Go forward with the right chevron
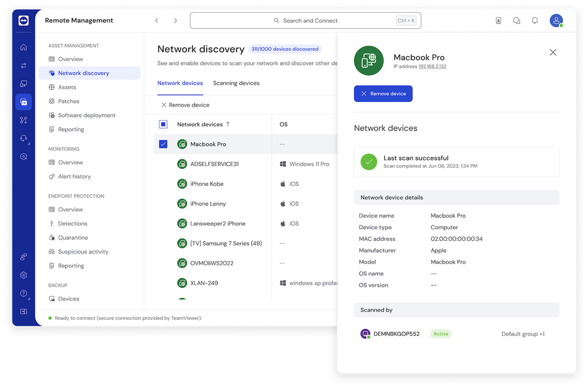 [x=175, y=21]
